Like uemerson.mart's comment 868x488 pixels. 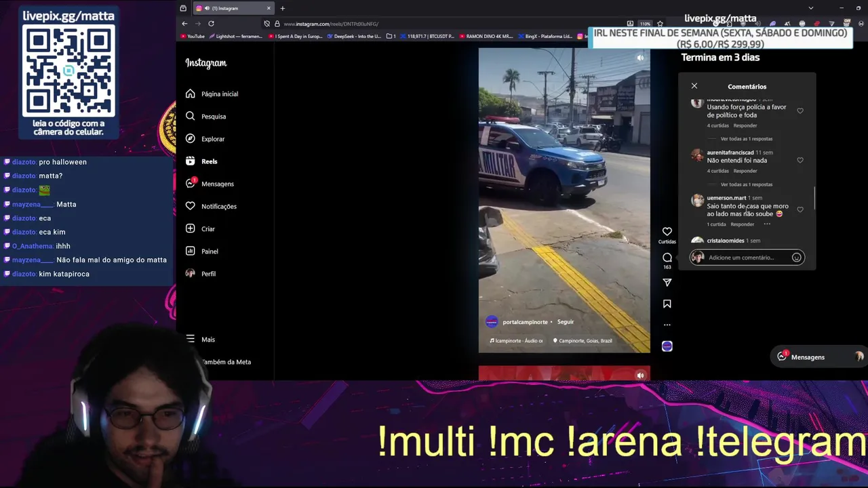800,210
